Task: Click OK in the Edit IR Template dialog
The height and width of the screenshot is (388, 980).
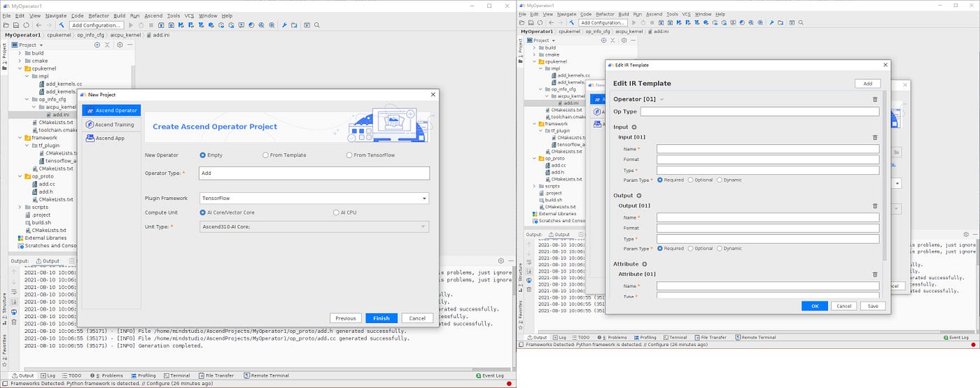Action: click(x=815, y=306)
